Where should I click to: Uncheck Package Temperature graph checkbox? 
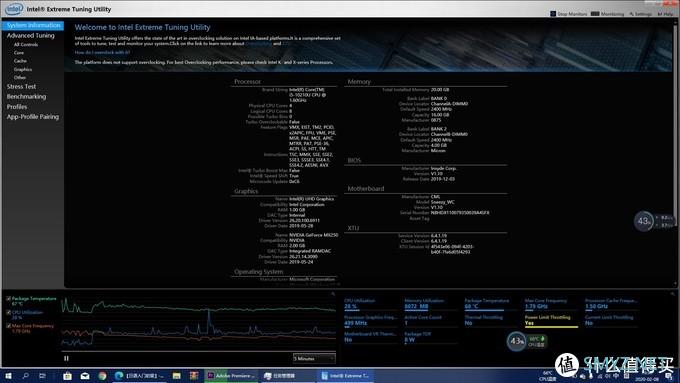[x=9, y=299]
